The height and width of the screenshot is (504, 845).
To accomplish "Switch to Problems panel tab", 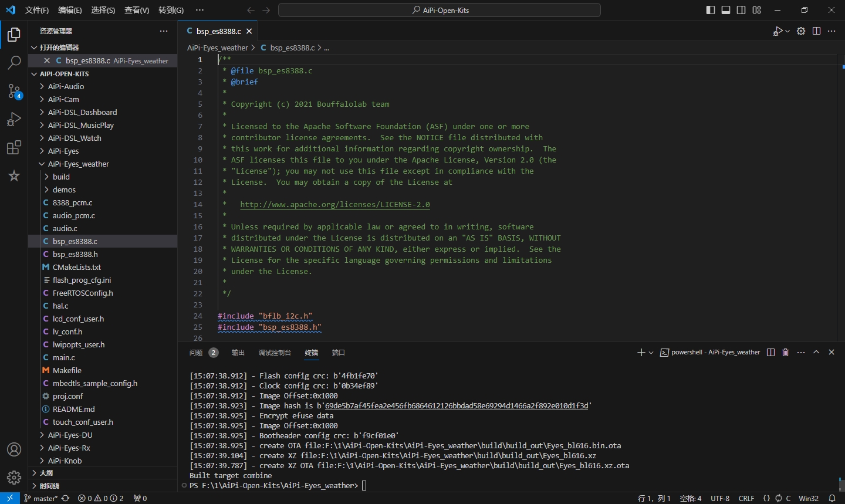I will 204,353.
